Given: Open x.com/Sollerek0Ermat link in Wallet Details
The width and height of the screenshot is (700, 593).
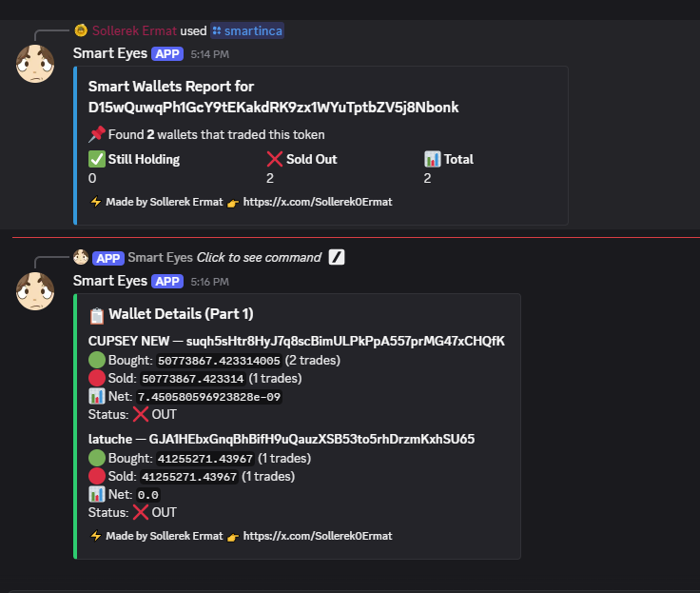Looking at the screenshot, I should tap(318, 536).
